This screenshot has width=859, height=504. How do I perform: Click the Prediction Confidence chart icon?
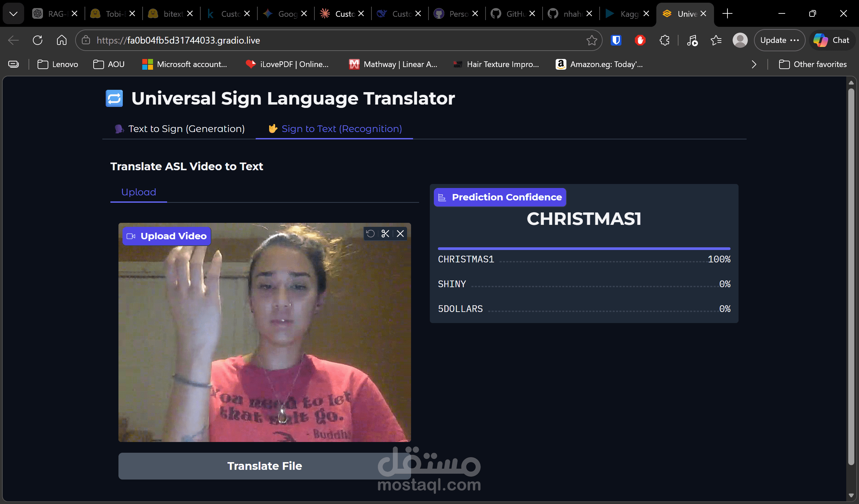(x=443, y=197)
